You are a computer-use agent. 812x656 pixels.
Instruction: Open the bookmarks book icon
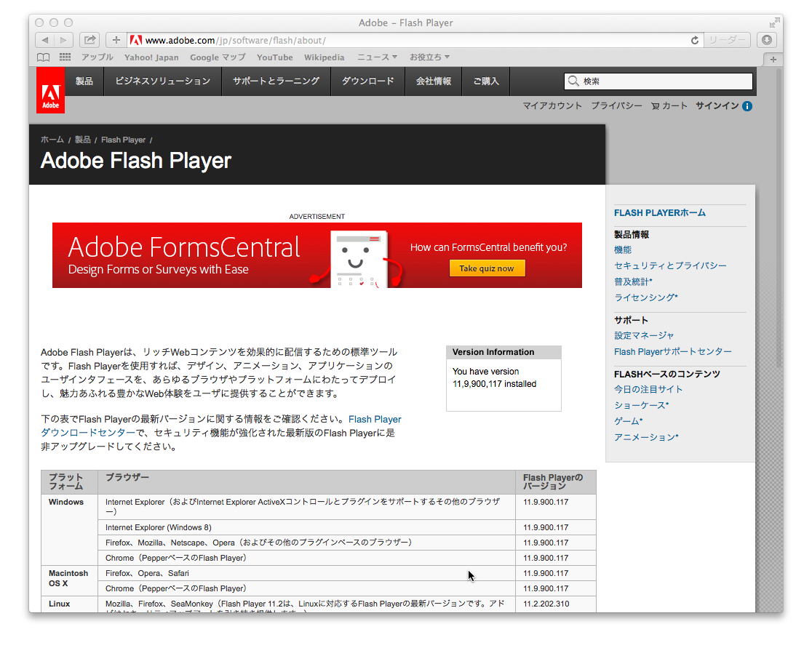[44, 57]
